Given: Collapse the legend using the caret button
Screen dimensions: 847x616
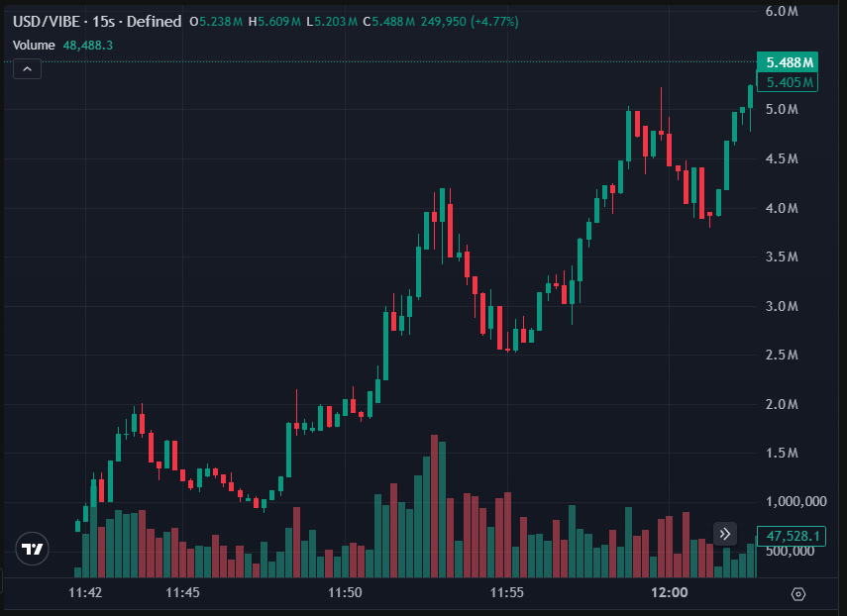Looking at the screenshot, I should (27, 68).
